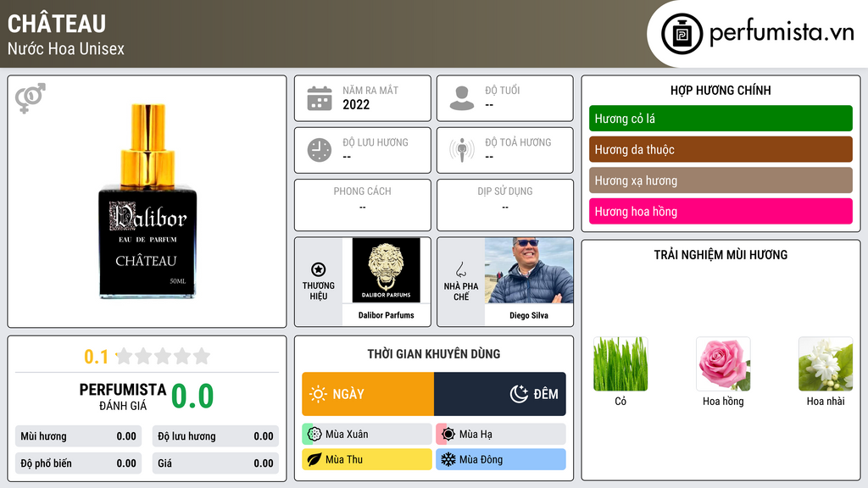Select the Hoa hồng rose note thumbnail
The height and width of the screenshot is (488, 868).
[723, 364]
